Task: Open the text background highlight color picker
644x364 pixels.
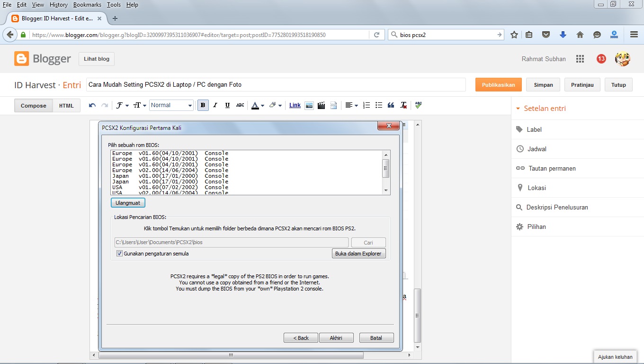Action: click(275, 105)
